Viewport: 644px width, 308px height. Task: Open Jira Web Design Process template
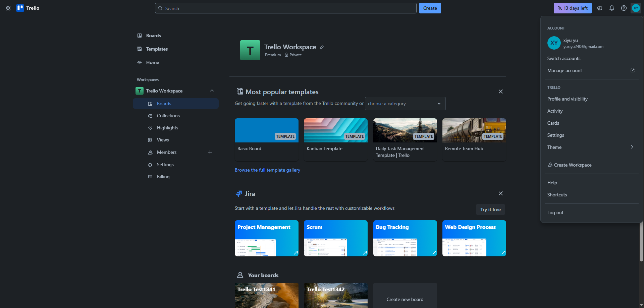pyautogui.click(x=474, y=238)
